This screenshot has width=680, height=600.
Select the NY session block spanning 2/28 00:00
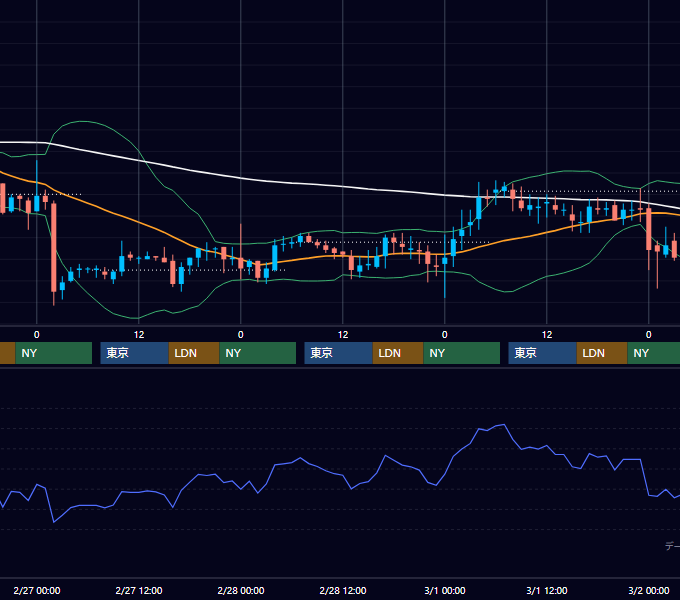pos(258,353)
